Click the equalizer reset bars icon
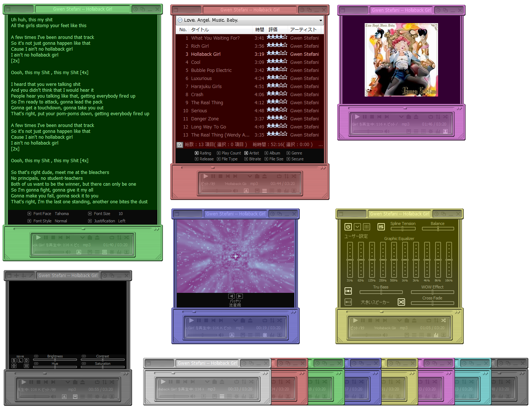532x411 pixels. point(367,227)
